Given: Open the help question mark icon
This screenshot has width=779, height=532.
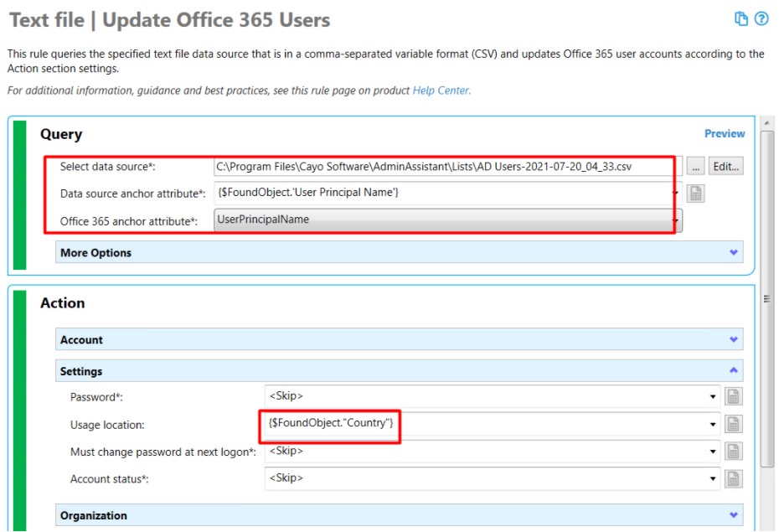Looking at the screenshot, I should click(761, 19).
